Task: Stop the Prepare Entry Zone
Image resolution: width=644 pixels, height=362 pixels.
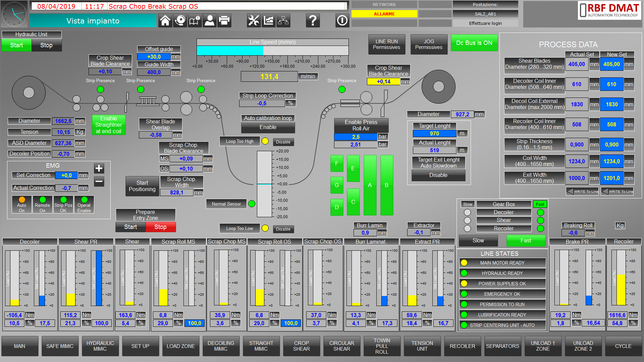Action: point(161,227)
